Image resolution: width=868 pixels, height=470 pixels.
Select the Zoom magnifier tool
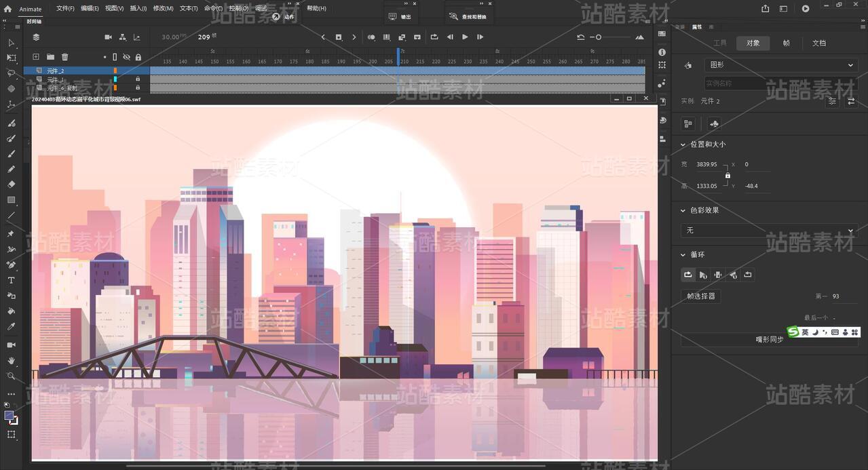click(11, 376)
